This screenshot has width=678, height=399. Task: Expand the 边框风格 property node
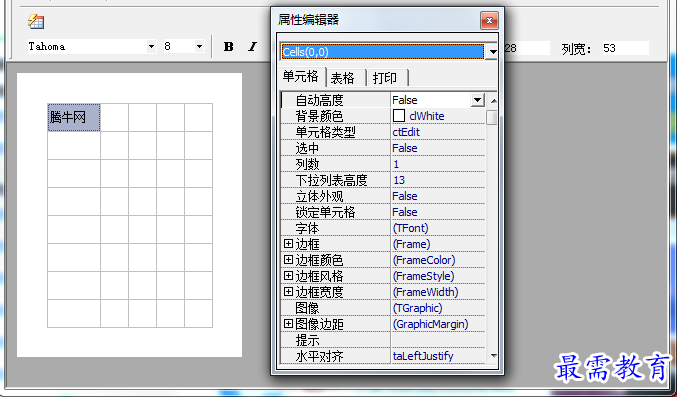click(x=288, y=276)
